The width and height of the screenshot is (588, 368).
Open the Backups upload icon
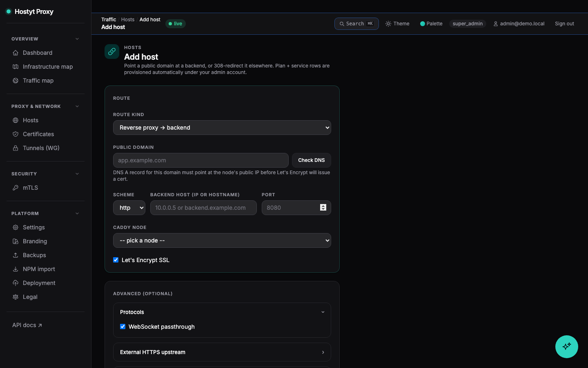16,255
